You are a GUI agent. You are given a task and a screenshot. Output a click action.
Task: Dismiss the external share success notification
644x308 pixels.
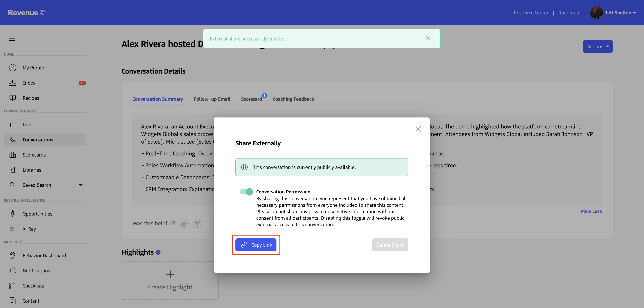(428, 38)
